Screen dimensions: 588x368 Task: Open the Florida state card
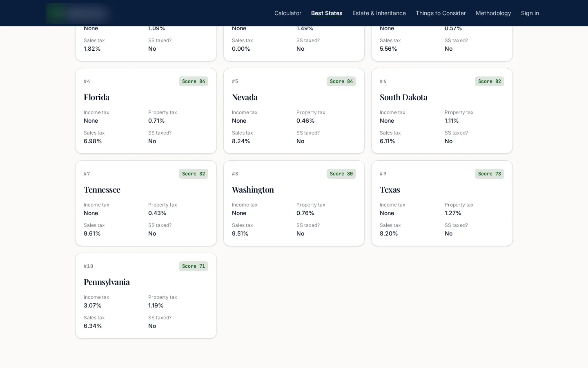point(146,111)
